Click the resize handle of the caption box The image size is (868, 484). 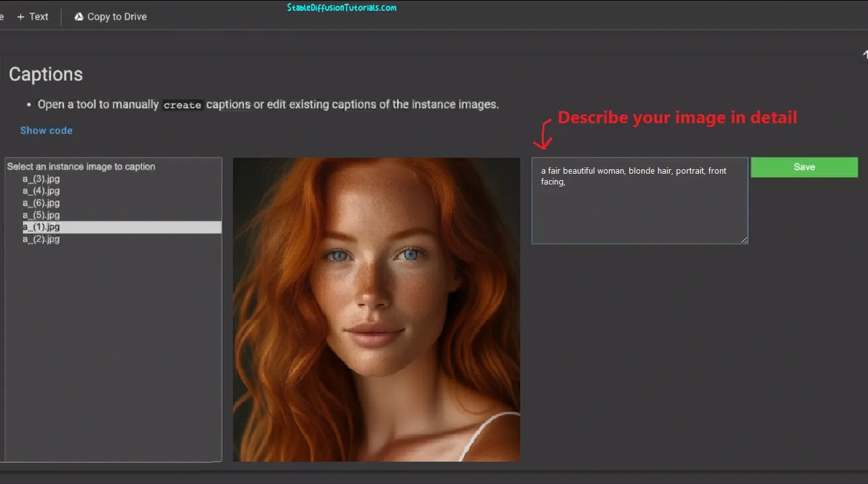click(x=744, y=240)
